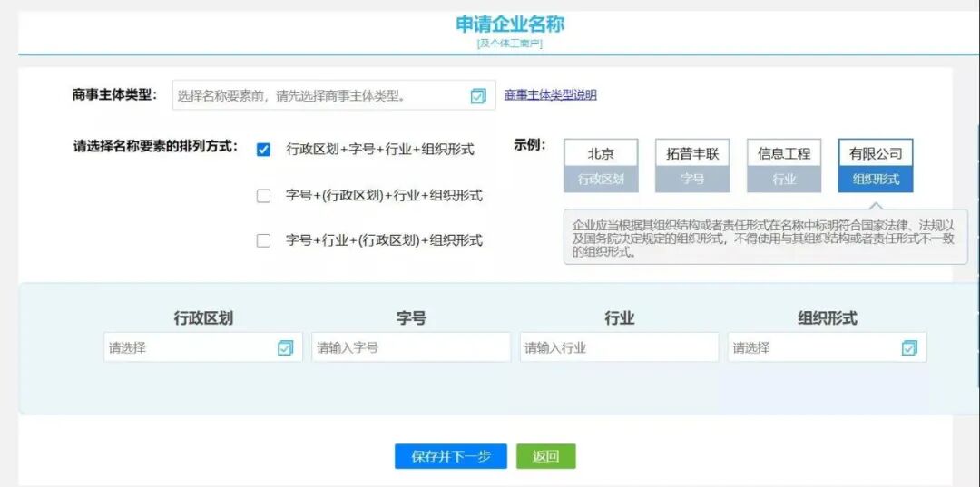
Task: Open the 商事主体类型说明 link
Action: click(x=551, y=95)
